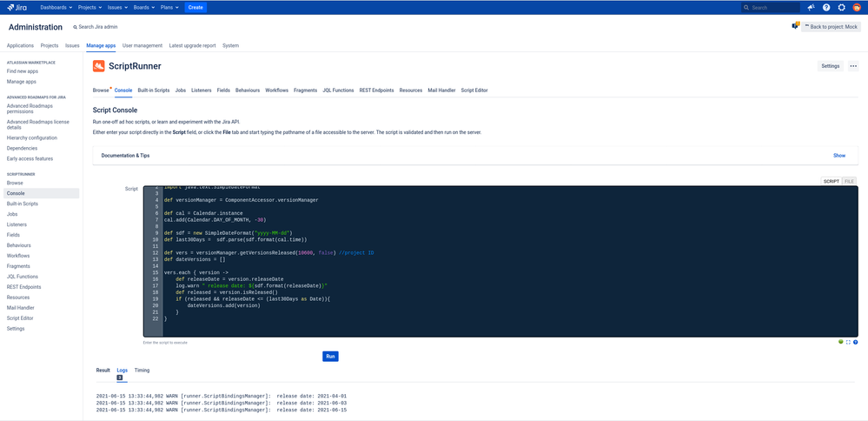Open the Mail Handler tab

click(441, 90)
